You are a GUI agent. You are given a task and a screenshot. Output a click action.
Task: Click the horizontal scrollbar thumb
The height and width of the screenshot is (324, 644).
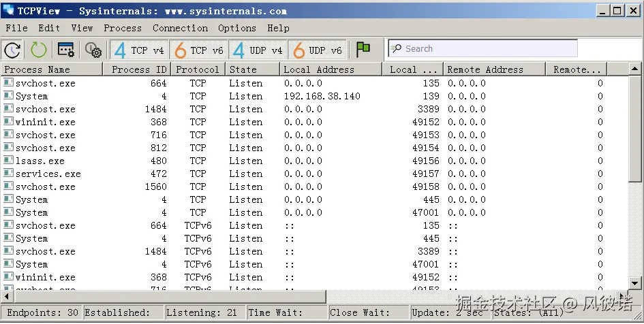169,296
